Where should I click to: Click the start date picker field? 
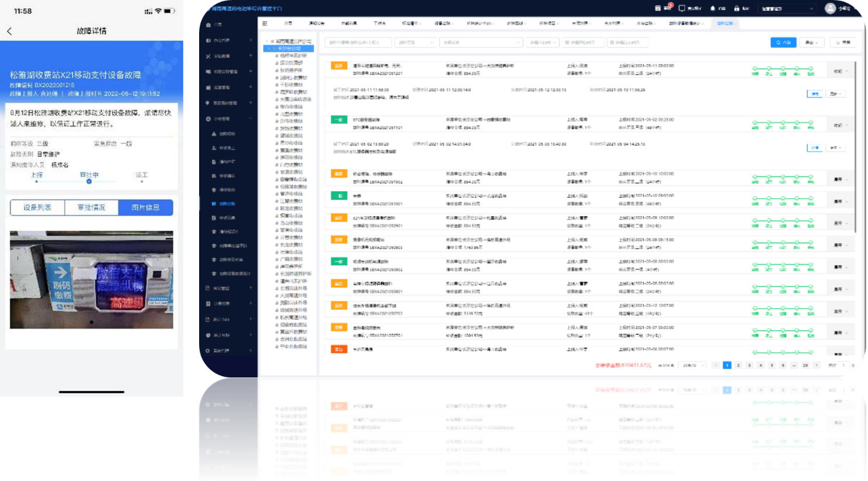[x=583, y=43]
